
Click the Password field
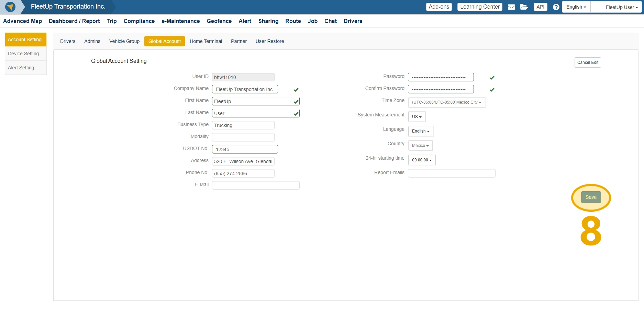click(x=441, y=77)
